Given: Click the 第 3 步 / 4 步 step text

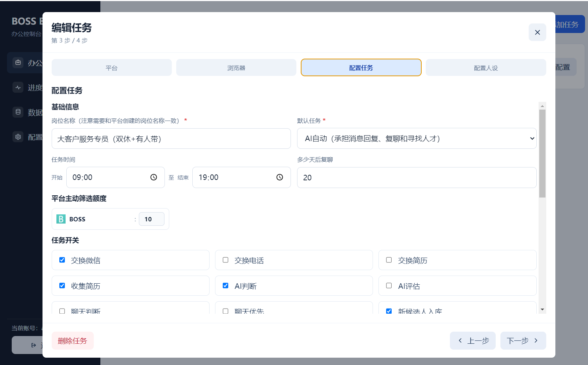Looking at the screenshot, I should point(70,40).
